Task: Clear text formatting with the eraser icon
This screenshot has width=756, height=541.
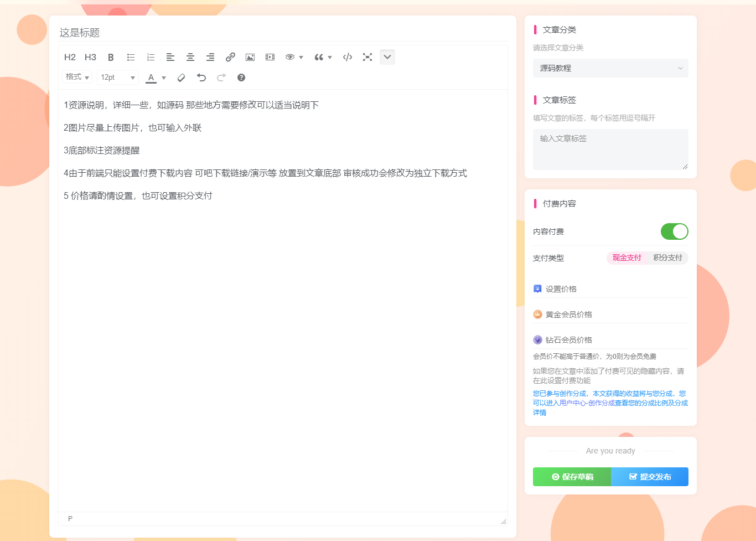Action: tap(181, 78)
